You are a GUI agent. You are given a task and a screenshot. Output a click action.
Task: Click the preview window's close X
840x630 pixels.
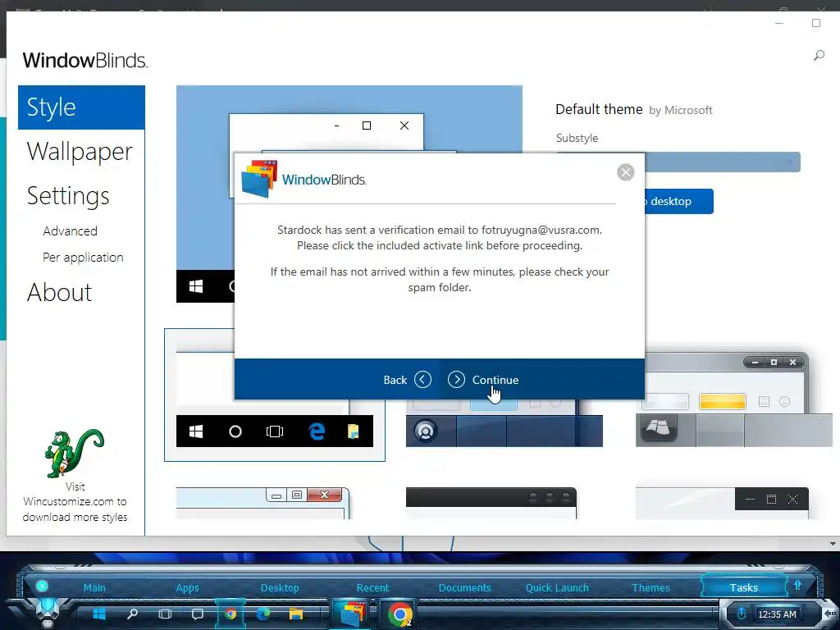pos(404,126)
